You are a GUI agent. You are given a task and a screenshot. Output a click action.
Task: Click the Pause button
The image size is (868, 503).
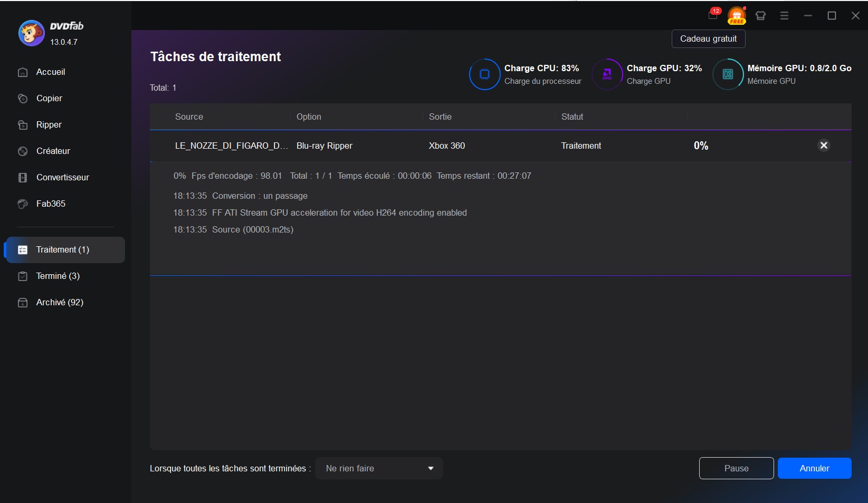click(x=737, y=469)
